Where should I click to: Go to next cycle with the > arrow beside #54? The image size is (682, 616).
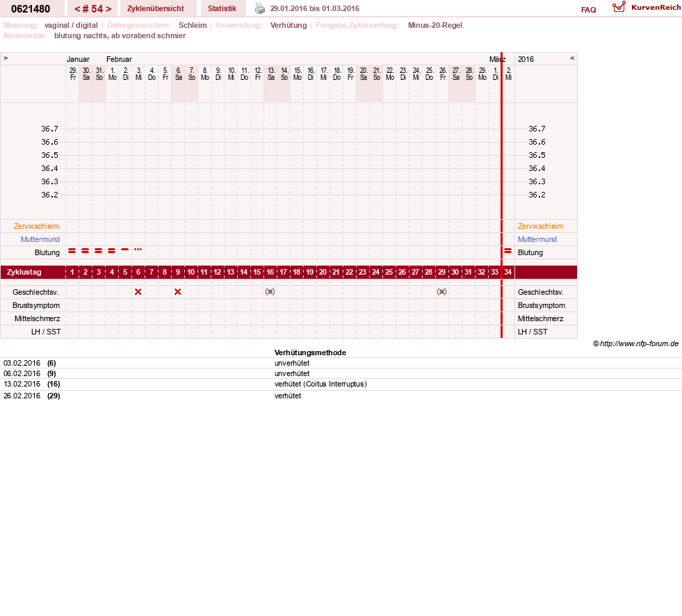(x=108, y=9)
